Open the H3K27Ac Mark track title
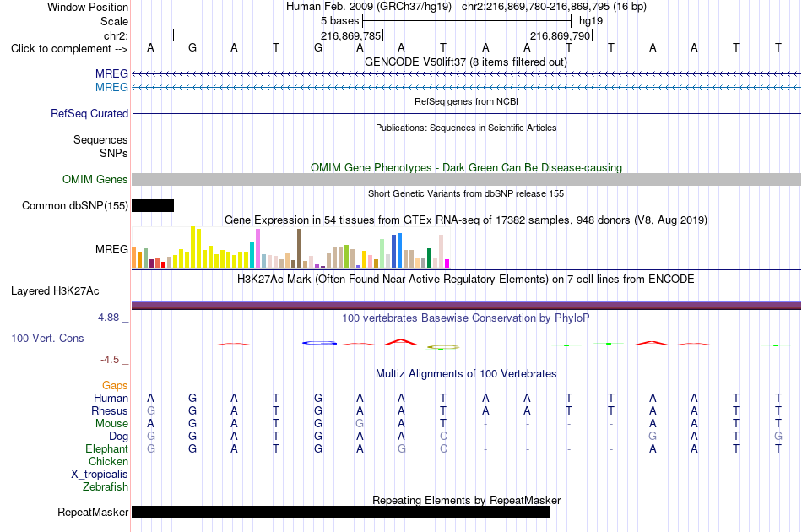 (x=466, y=280)
